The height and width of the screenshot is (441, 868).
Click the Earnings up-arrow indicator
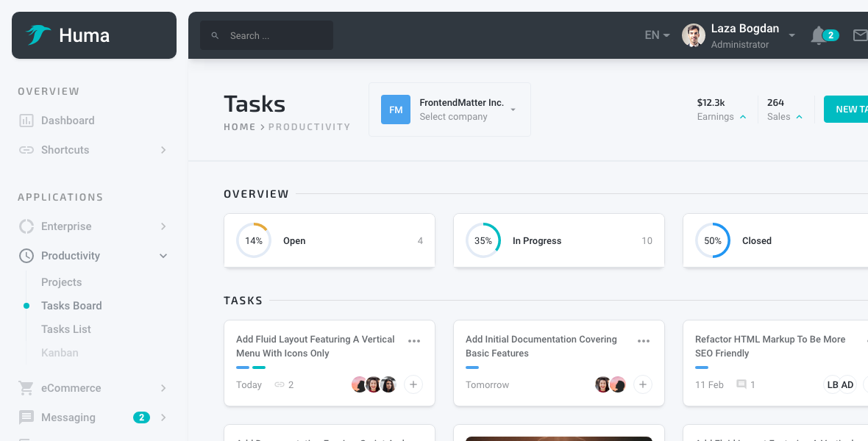pyautogui.click(x=743, y=117)
